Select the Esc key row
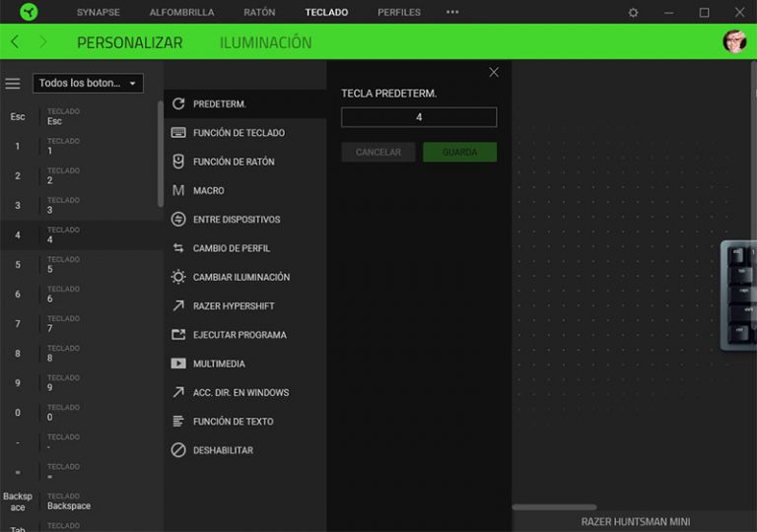Screen dimensions: 757x532 [x=80, y=117]
